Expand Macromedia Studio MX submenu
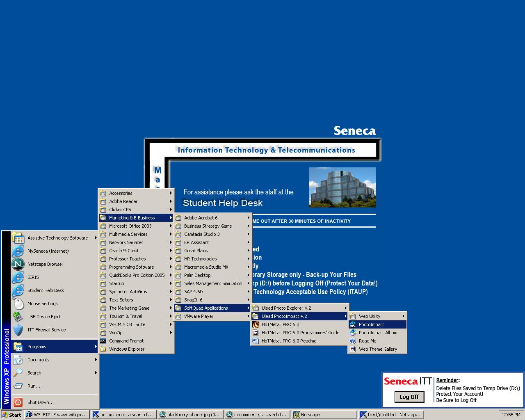Screen dimensions: 525x420 (212, 267)
